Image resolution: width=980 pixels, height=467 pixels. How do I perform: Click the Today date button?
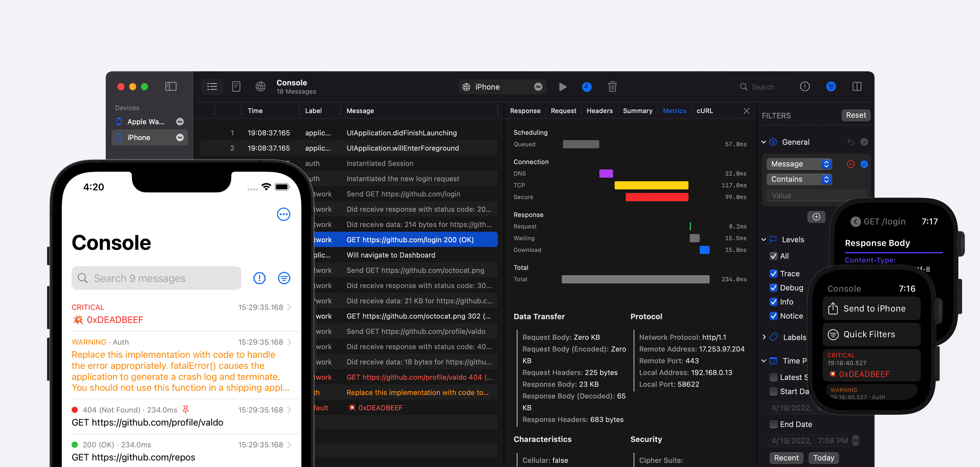coord(823,457)
